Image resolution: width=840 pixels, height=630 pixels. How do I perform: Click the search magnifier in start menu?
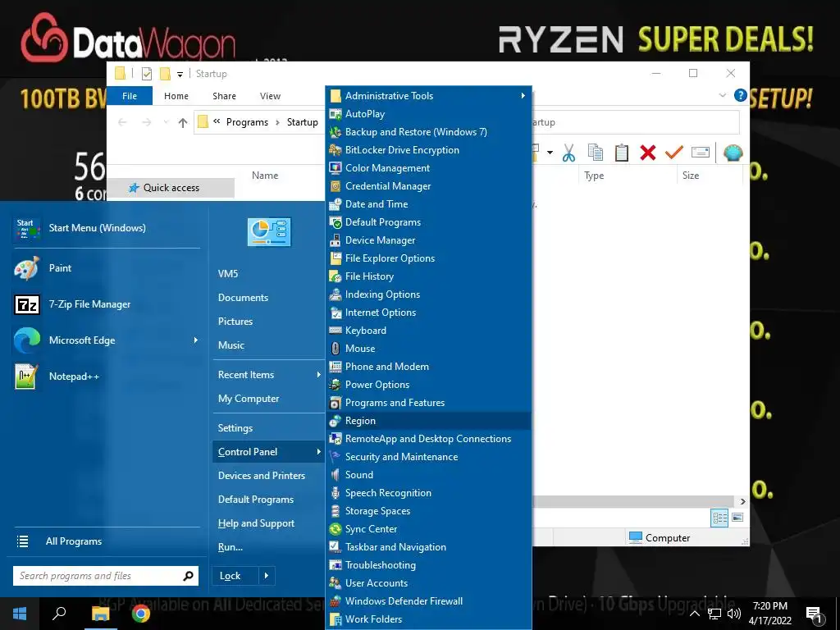[188, 576]
